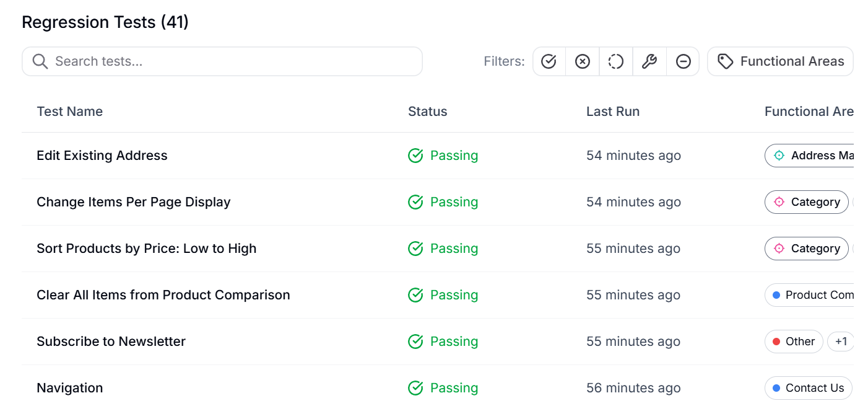Click inside the Search tests input field

coord(186,61)
